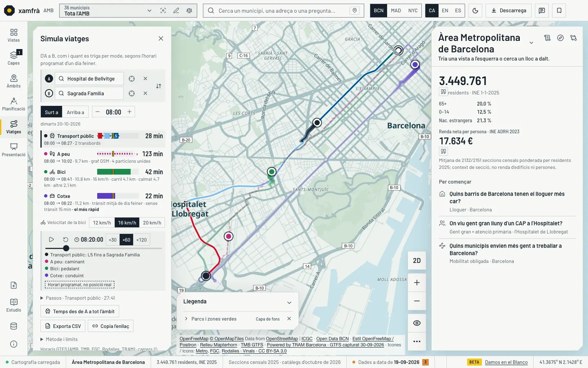The image size is (588, 368).
Task: Open the Vistes sidebar section
Action: 13,35
